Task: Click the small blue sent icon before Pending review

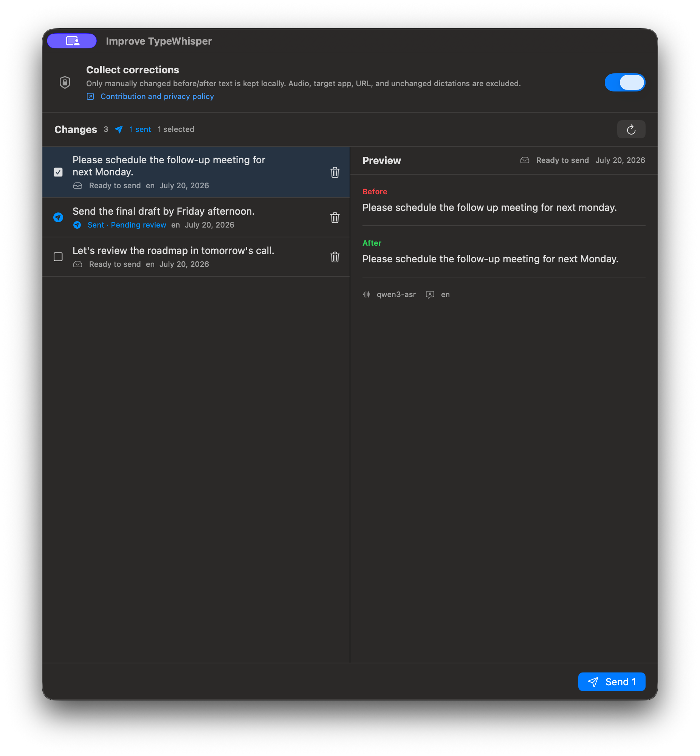Action: coord(77,225)
